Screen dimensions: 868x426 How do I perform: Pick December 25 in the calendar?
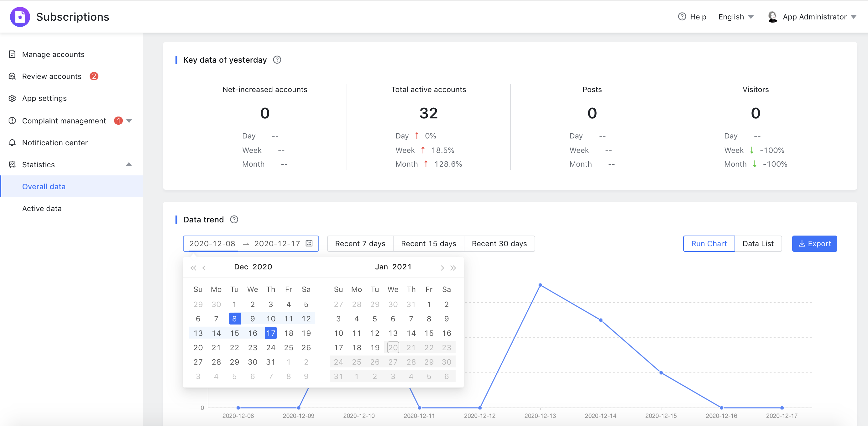pos(288,348)
